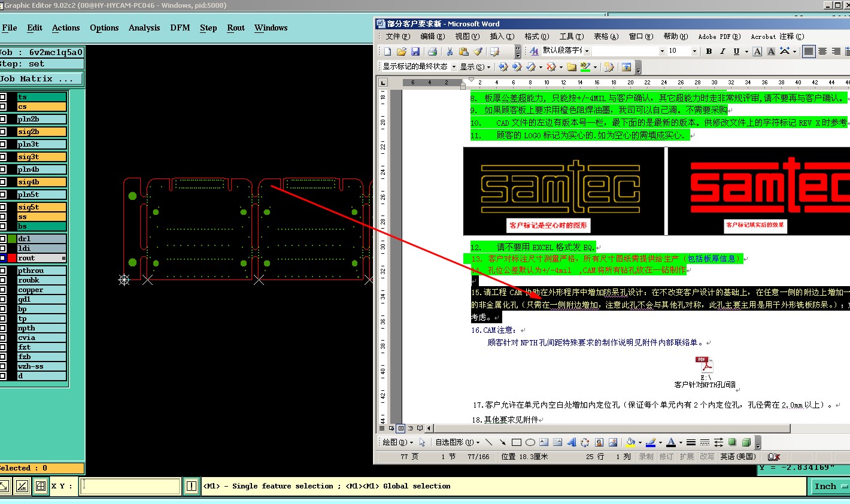Select the wzh-ss layer row
Screen dimensions: 850x504
pos(41,366)
